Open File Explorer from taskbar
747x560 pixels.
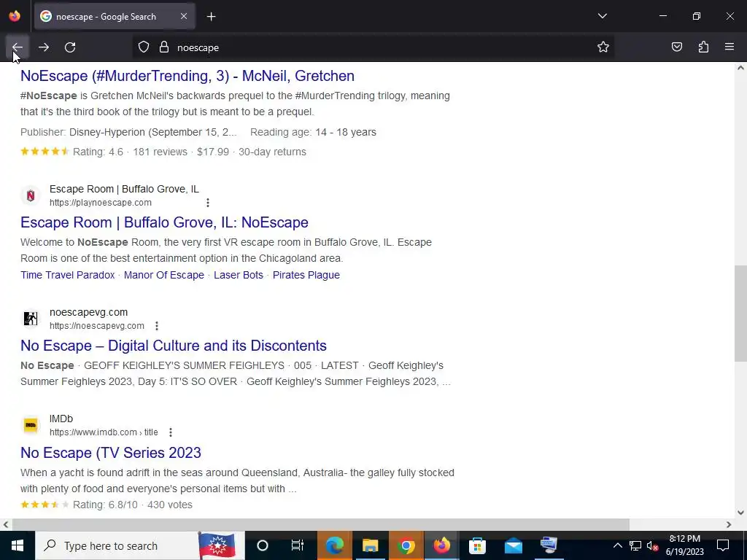click(x=370, y=545)
